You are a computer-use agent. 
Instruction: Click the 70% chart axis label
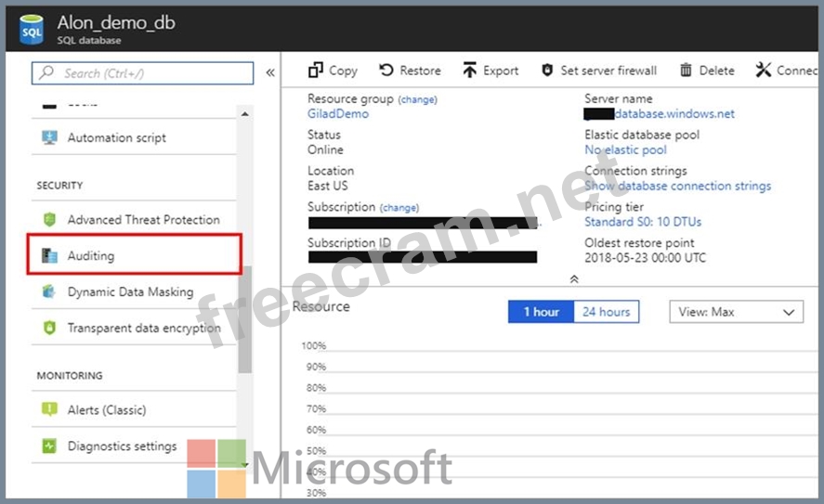(x=317, y=408)
